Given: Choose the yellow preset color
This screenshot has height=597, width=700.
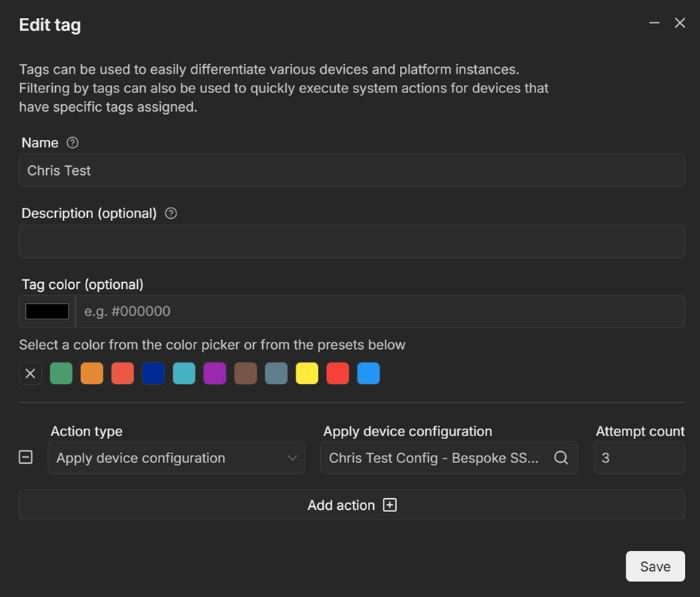Looking at the screenshot, I should tap(307, 374).
